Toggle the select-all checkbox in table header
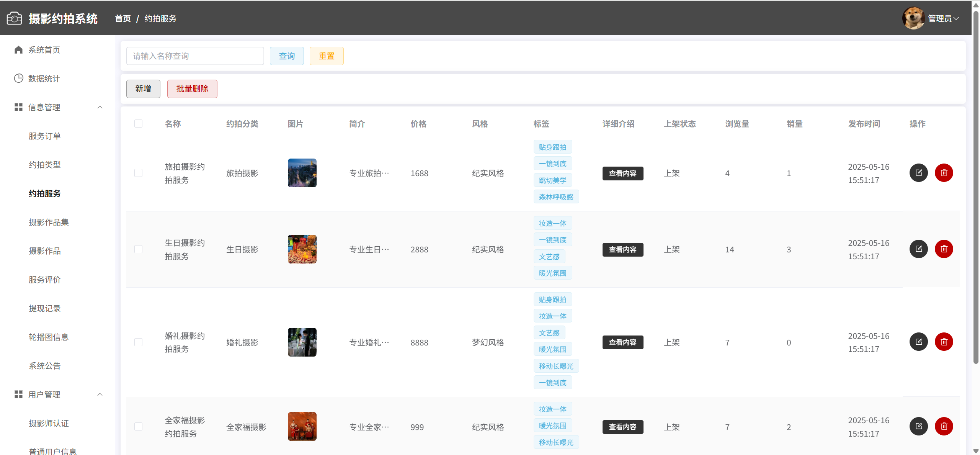Viewport: 980px width, 455px height. point(138,124)
